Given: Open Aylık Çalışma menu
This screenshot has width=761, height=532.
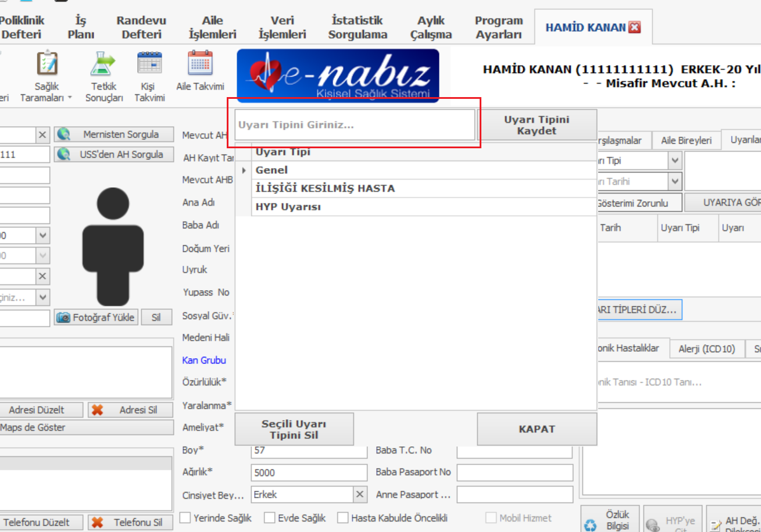Looking at the screenshot, I should pos(431,27).
